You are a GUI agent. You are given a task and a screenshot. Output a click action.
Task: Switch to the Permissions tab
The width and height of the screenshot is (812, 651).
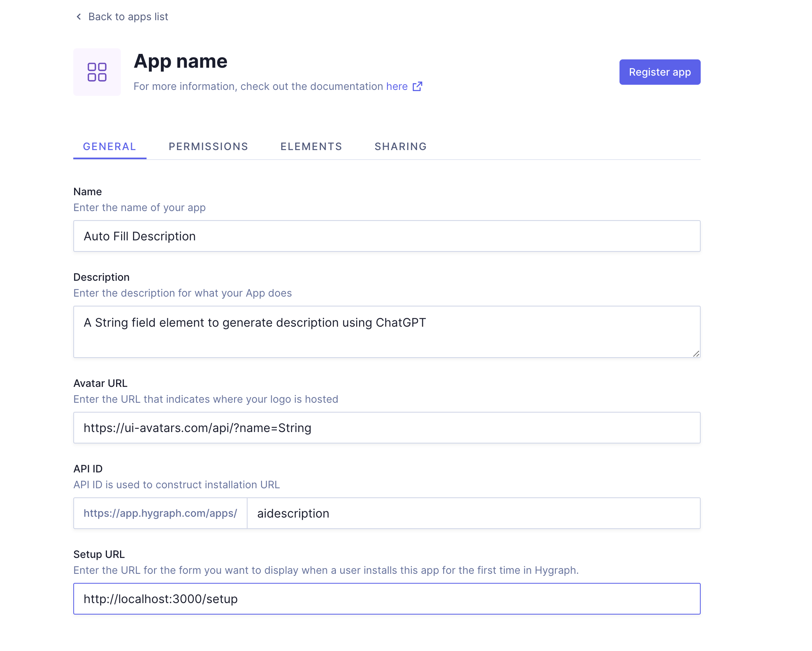pos(208,146)
